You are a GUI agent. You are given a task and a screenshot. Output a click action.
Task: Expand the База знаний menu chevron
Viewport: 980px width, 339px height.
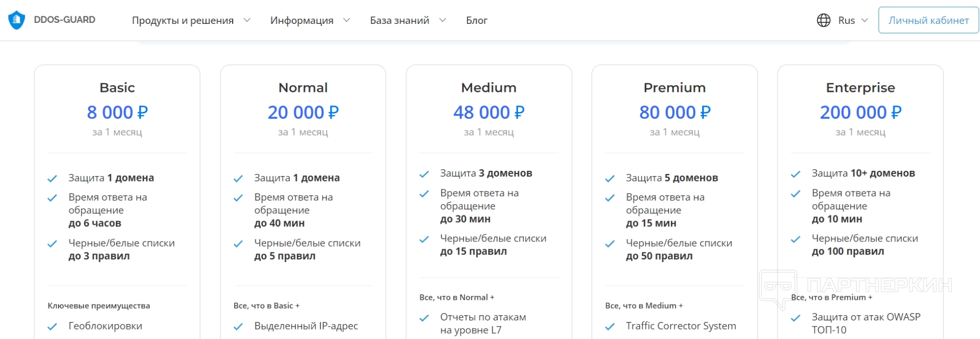[442, 20]
